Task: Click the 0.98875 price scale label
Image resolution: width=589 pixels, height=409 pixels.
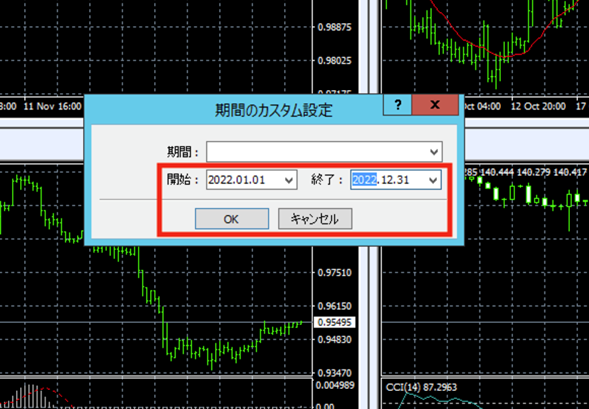Action: [335, 27]
